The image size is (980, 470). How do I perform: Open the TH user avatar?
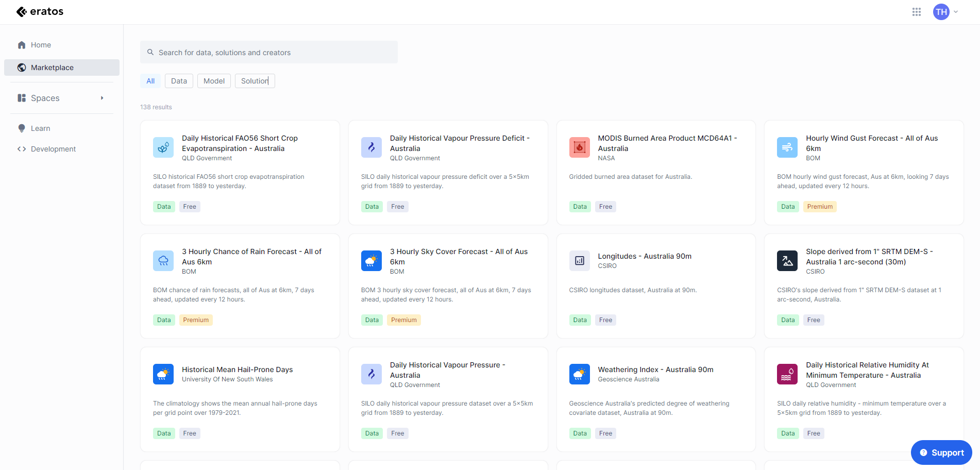pyautogui.click(x=941, y=12)
